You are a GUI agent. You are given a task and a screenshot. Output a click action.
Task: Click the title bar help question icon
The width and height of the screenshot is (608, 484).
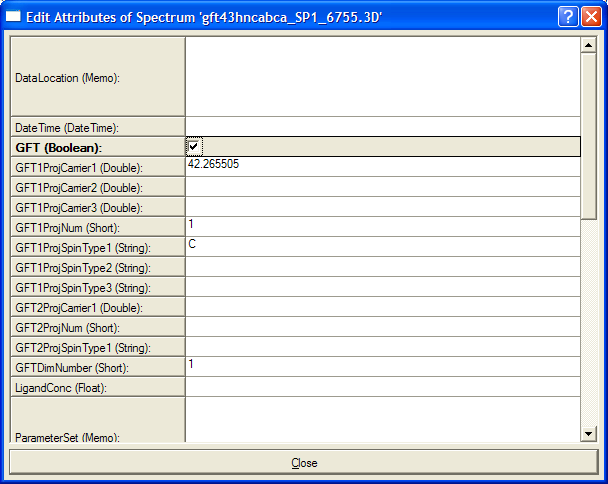[567, 16]
